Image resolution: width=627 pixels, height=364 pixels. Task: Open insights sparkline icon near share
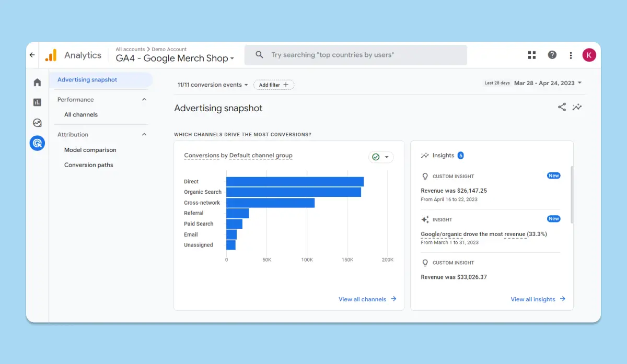coord(577,107)
